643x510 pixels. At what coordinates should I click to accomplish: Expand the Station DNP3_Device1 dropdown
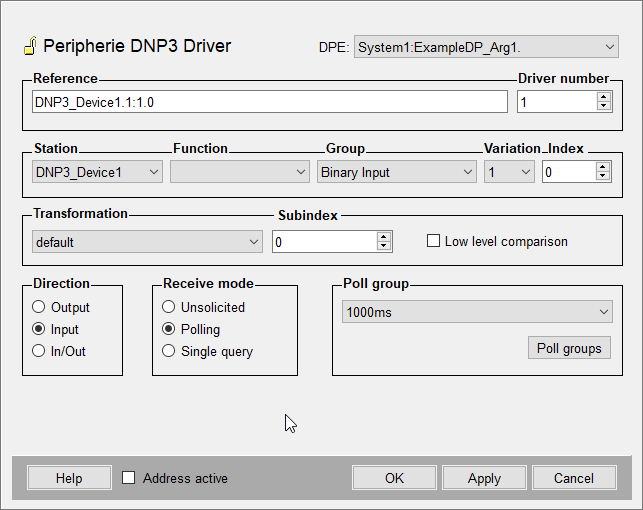(97, 172)
